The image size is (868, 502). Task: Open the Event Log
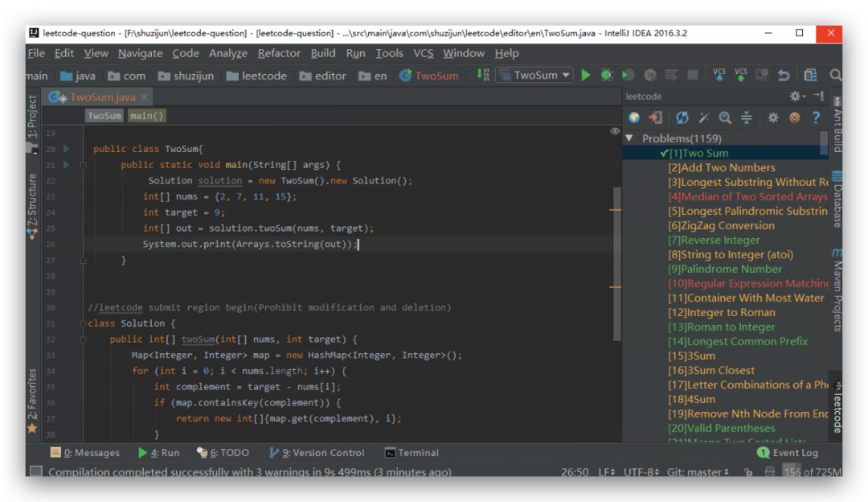[787, 453]
